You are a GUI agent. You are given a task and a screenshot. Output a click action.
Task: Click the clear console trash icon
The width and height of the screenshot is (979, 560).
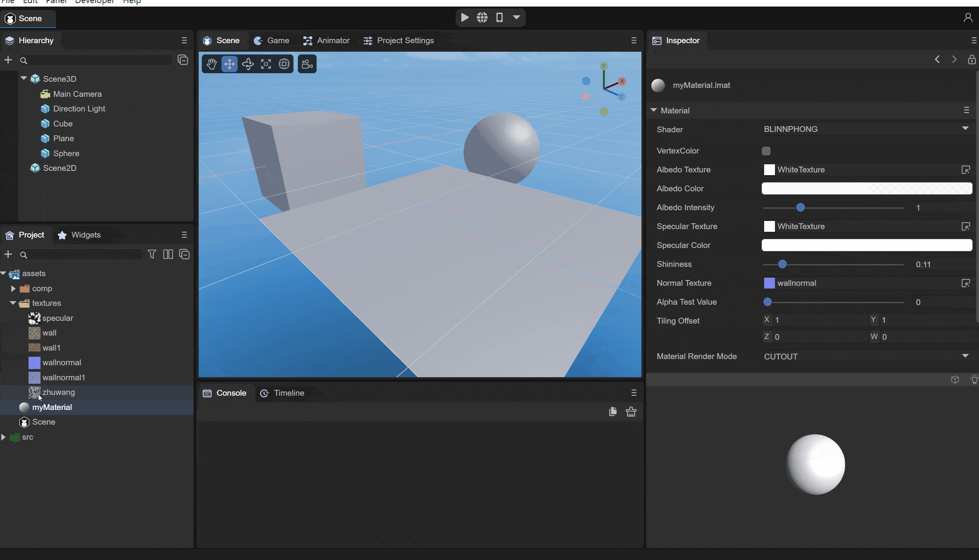pyautogui.click(x=631, y=412)
